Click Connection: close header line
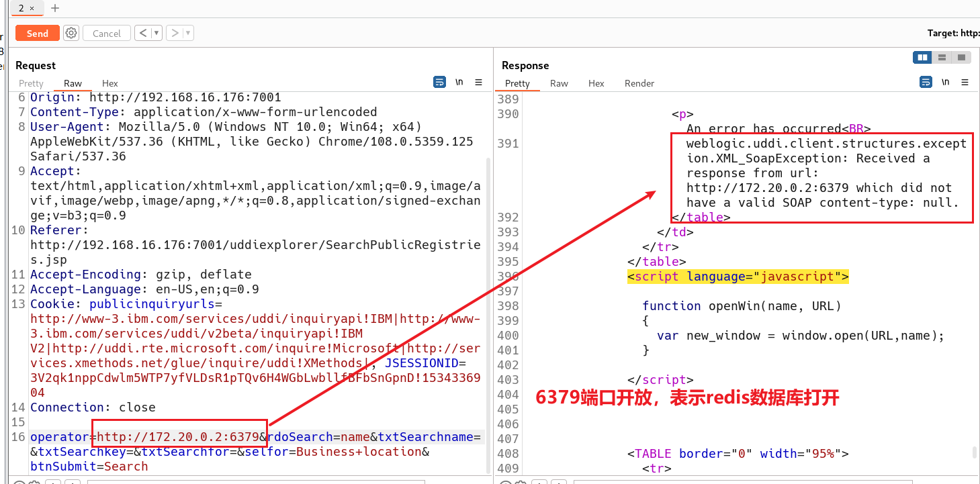This screenshot has height=484, width=980. coord(93,407)
